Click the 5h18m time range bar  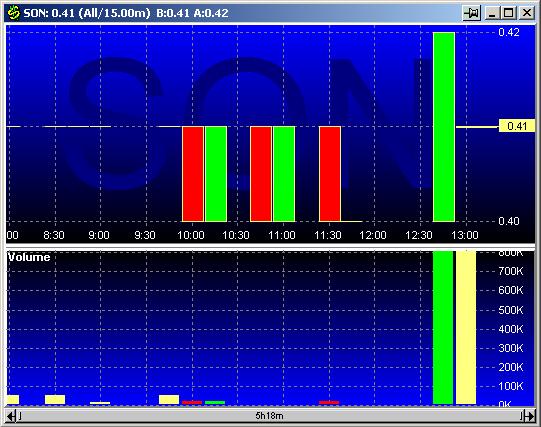[269, 416]
